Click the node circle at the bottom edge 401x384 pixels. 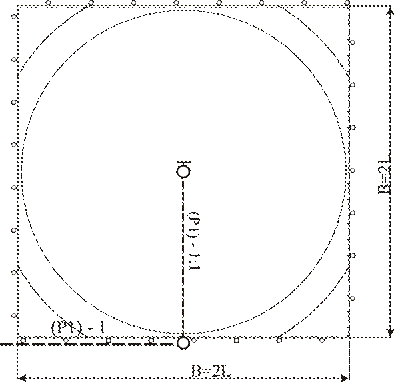pos(183,343)
